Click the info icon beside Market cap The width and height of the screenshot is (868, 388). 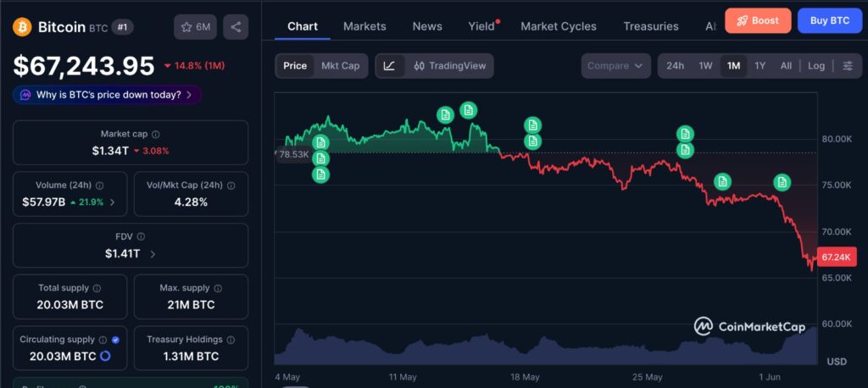(156, 134)
